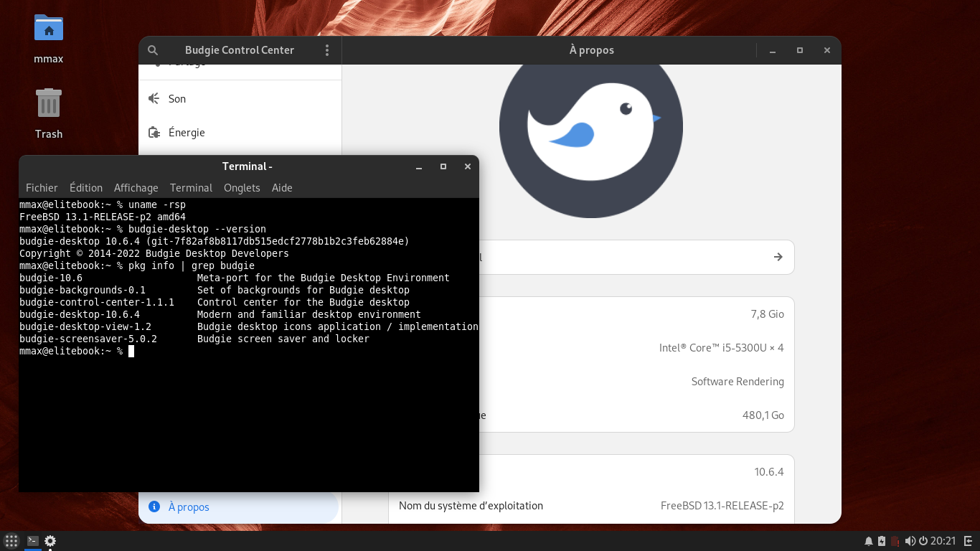The width and height of the screenshot is (980, 551).
Task: Open the applications menu grid icon
Action: point(11,541)
